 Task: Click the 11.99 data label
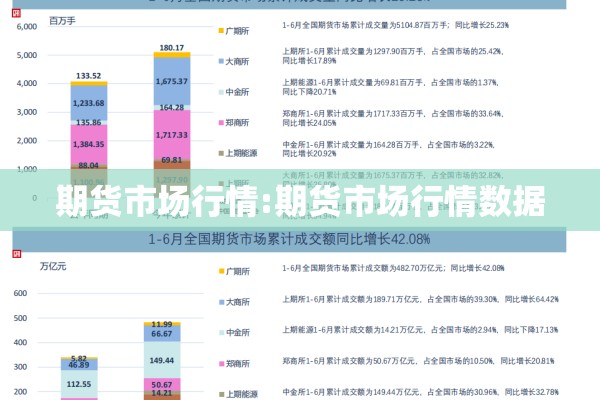(x=162, y=324)
